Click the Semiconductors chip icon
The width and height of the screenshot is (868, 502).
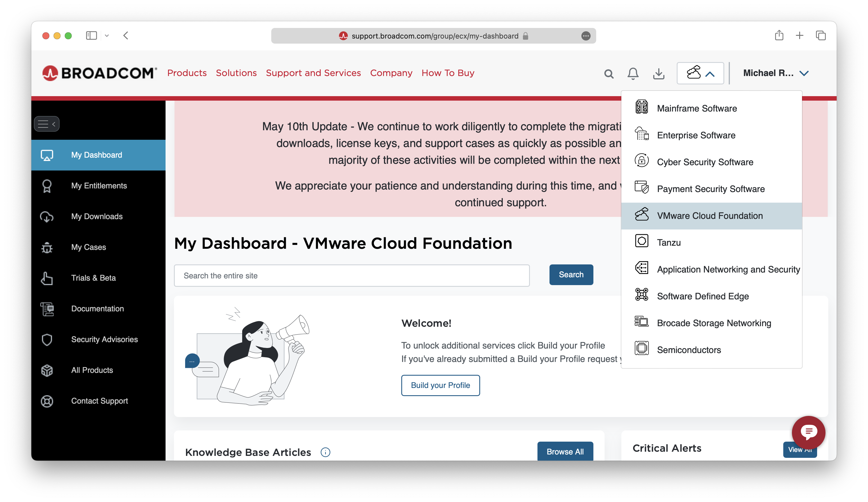tap(641, 348)
